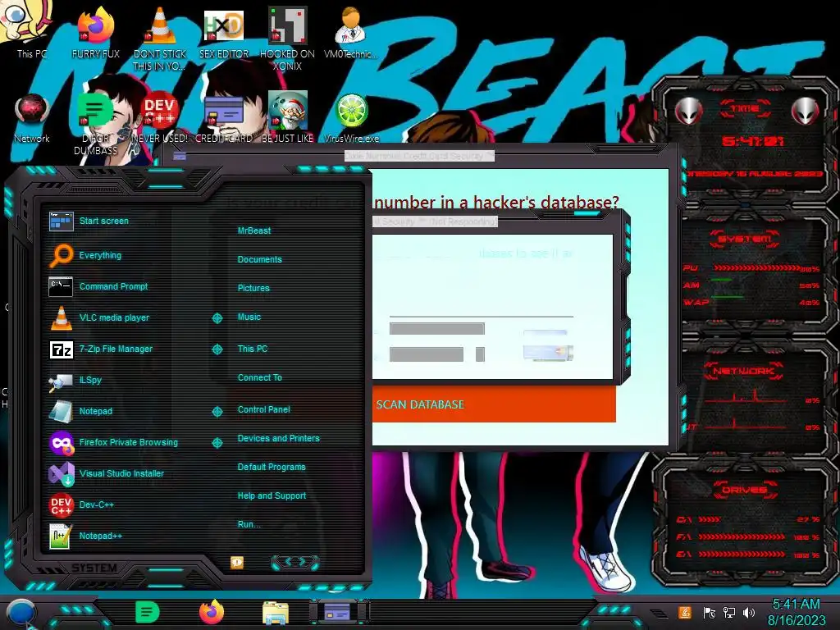The image size is (840, 630).
Task: Click the Start orb on the taskbar
Action: point(21,614)
